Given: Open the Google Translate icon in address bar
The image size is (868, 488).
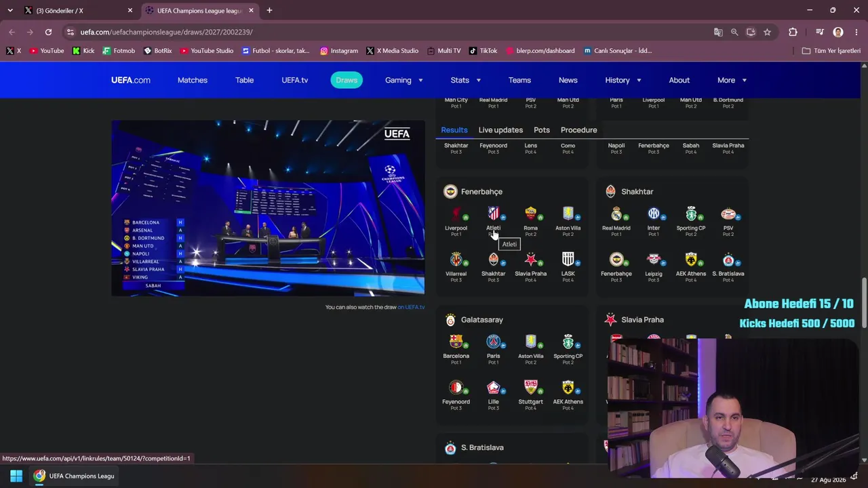Looking at the screenshot, I should point(718,32).
